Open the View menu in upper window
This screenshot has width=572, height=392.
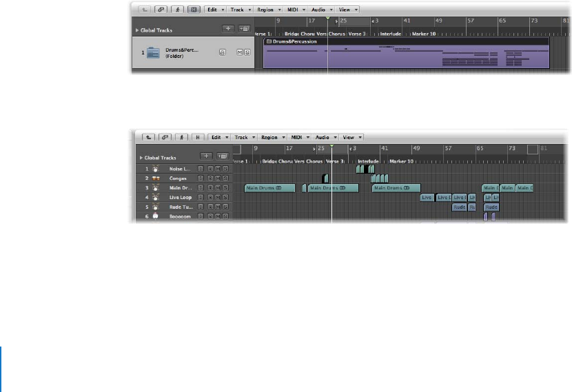348,10
